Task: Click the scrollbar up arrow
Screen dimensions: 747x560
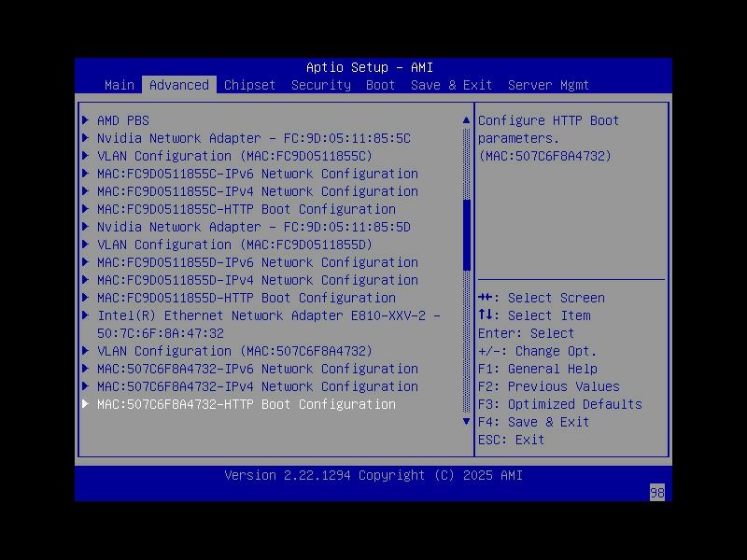Action: pos(466,120)
